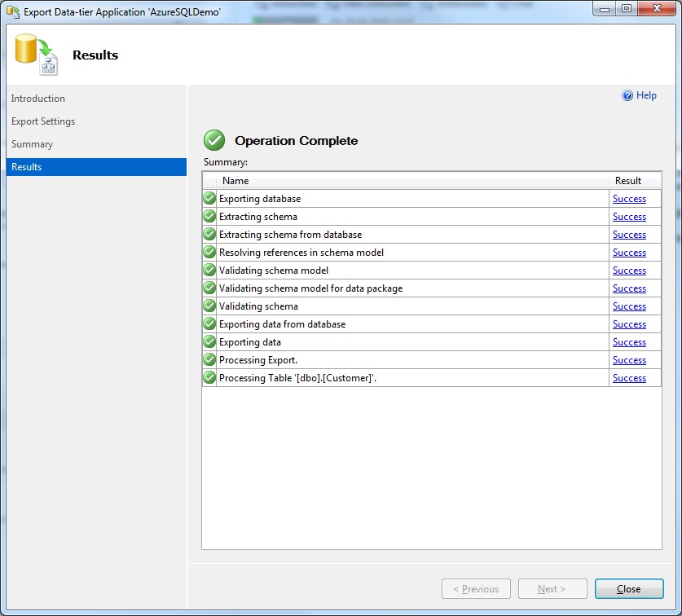The height and width of the screenshot is (616, 682).
Task: Open Success link for Resolving references row
Action: tap(629, 253)
